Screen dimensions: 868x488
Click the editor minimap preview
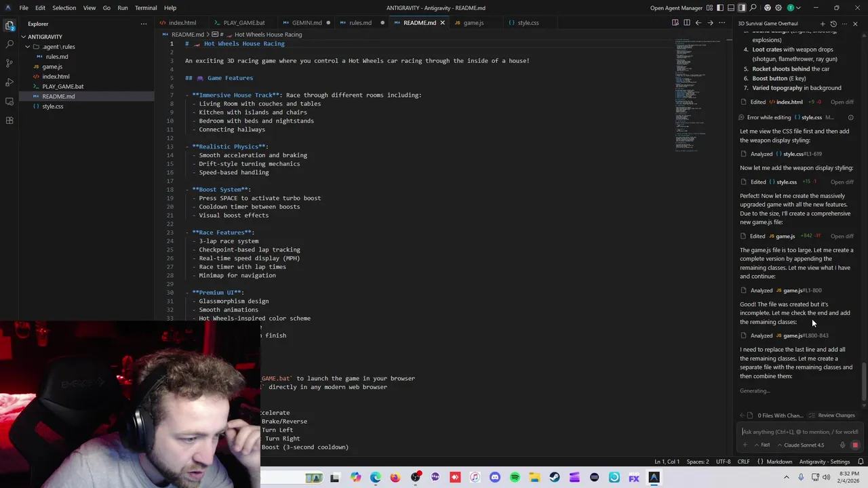coord(698,95)
